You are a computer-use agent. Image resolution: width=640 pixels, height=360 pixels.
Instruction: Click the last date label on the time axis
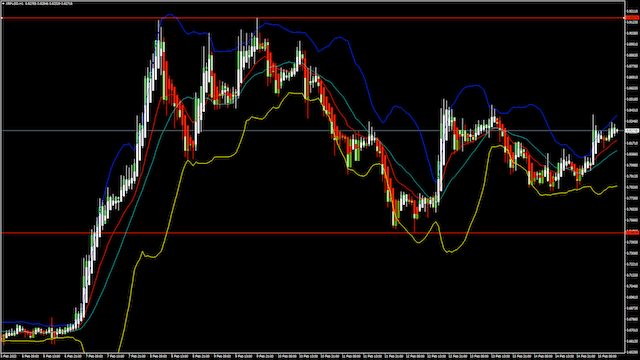point(607,356)
